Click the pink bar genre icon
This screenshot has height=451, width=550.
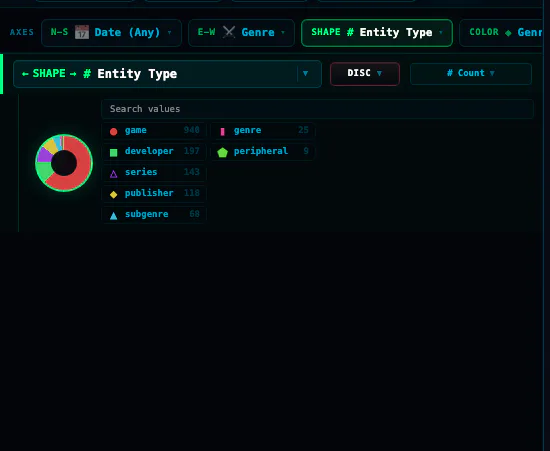coord(222,132)
